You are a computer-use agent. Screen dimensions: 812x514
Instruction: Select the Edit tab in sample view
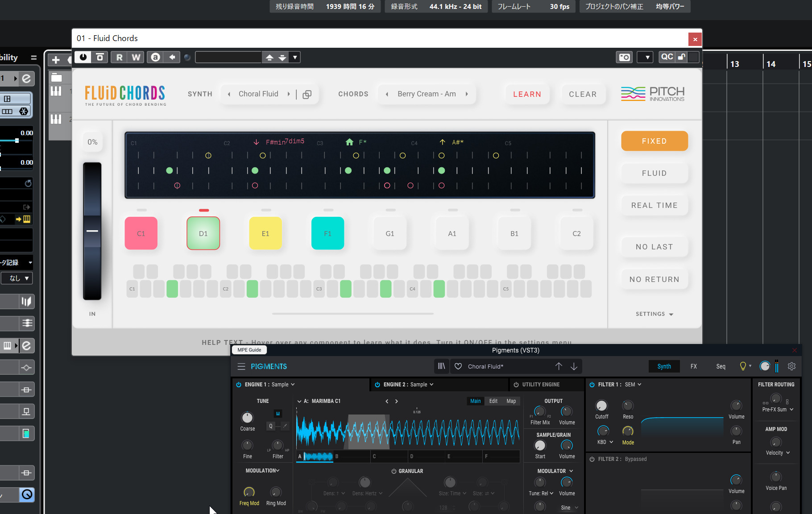point(493,401)
